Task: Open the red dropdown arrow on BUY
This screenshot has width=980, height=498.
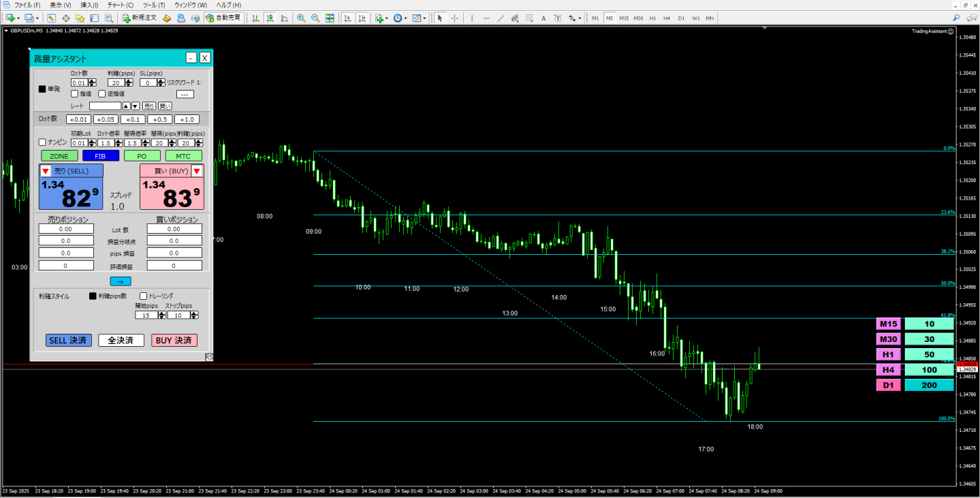Action: (196, 170)
